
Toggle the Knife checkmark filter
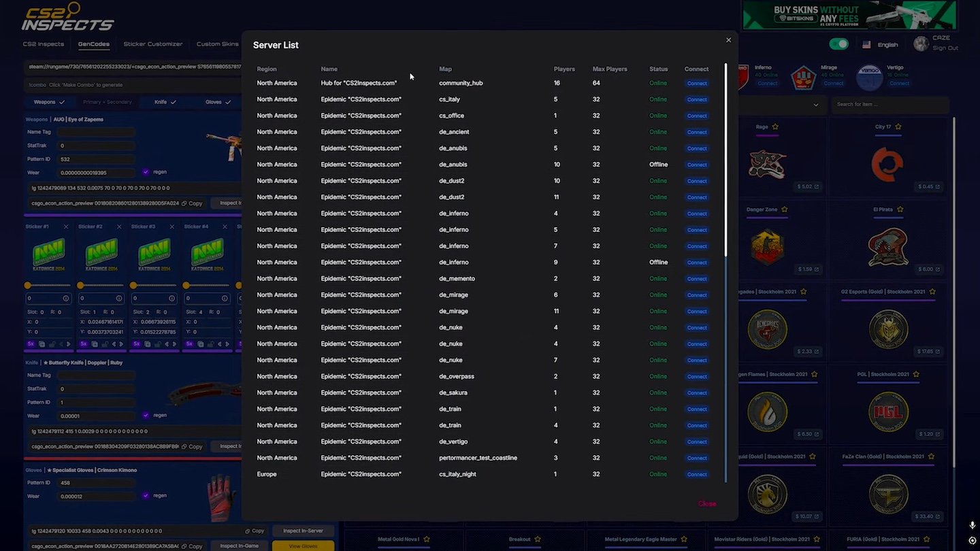click(165, 102)
